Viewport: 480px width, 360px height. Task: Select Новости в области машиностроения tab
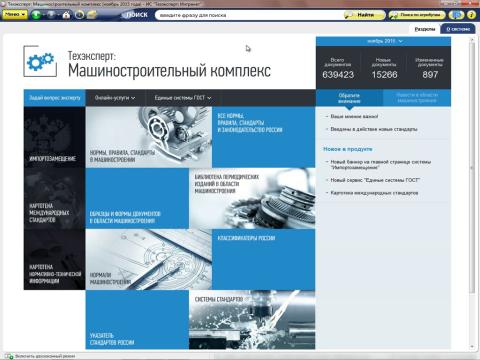click(417, 98)
